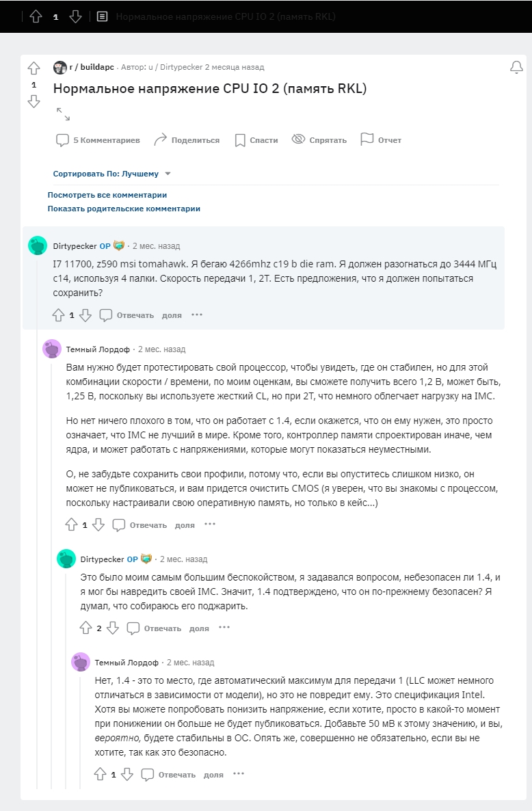This screenshot has width=532, height=811.
Task: Click the notification bell icon
Action: click(516, 67)
